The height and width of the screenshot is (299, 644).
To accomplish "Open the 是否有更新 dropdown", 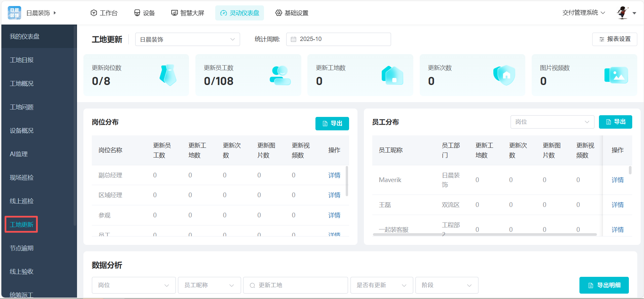I will pos(381,285).
